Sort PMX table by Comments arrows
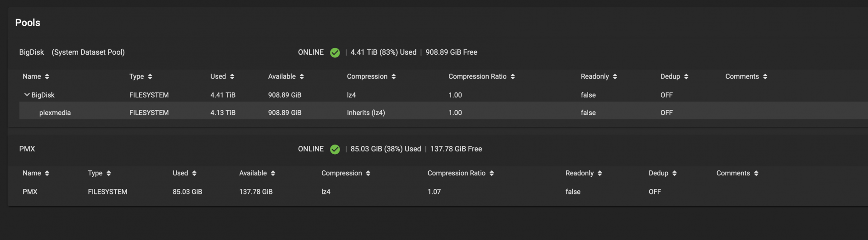The image size is (868, 240). [x=756, y=174]
